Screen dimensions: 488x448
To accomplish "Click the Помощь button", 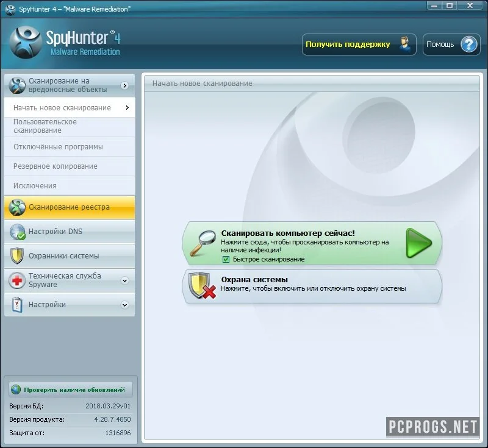I will pos(451,44).
